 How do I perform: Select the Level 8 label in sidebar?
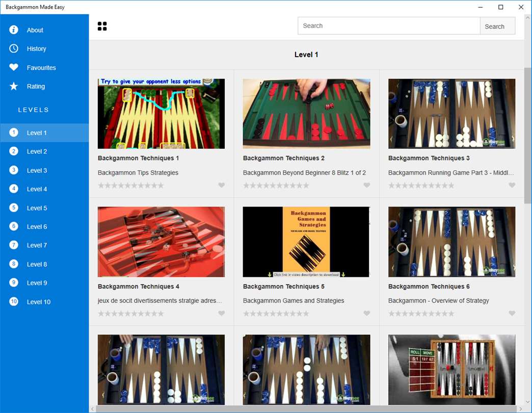[37, 264]
